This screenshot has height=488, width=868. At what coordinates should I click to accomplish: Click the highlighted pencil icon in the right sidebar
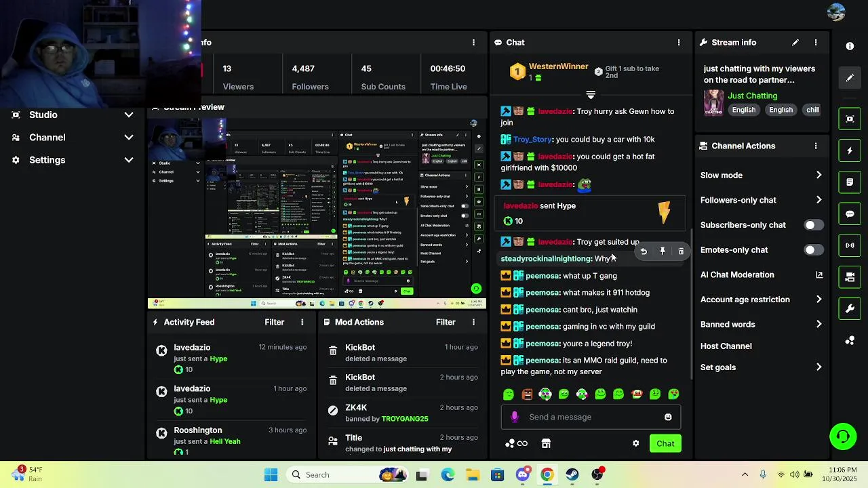pos(850,78)
